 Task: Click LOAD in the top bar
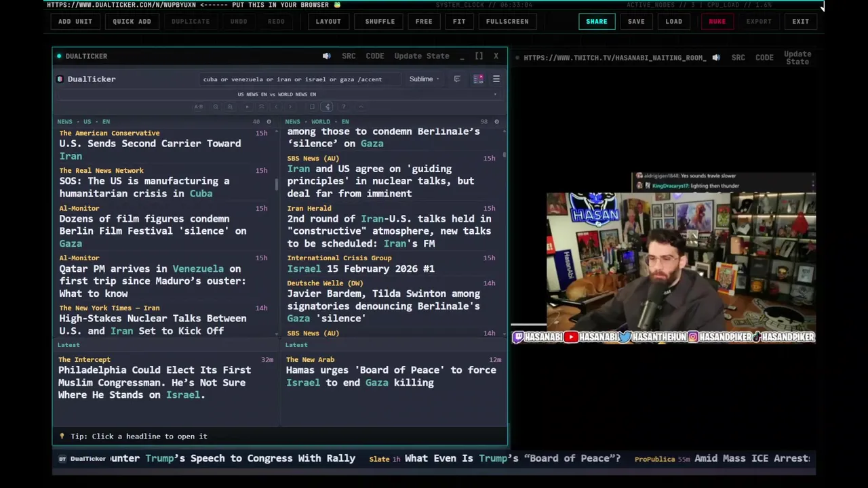673,21
